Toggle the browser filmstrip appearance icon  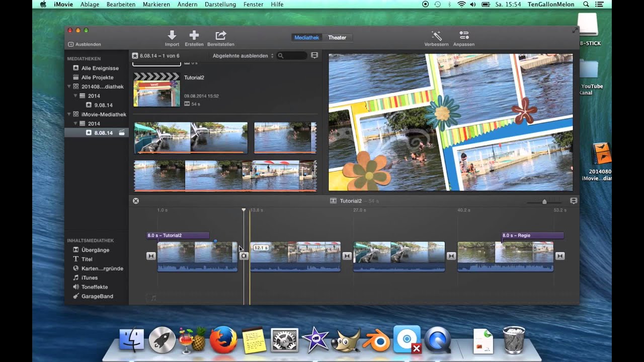click(x=314, y=55)
